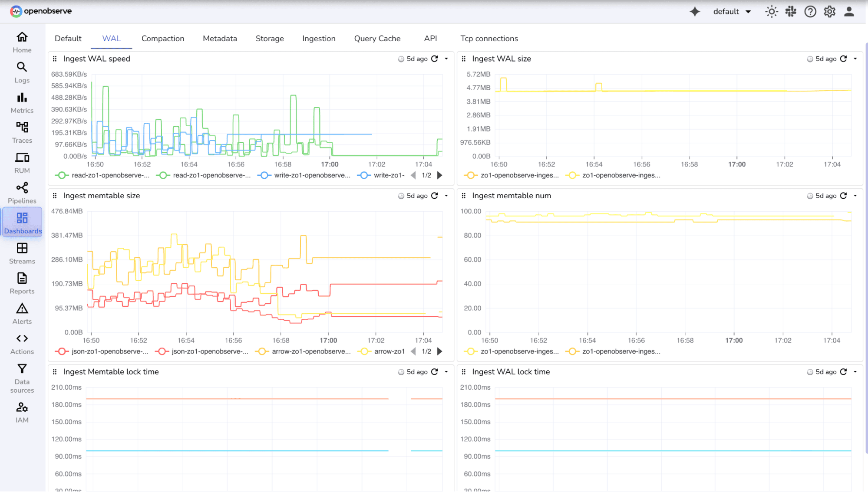This screenshot has width=868, height=492.
Task: Open the Ingest WAL speed panel options dropdown
Action: 446,59
